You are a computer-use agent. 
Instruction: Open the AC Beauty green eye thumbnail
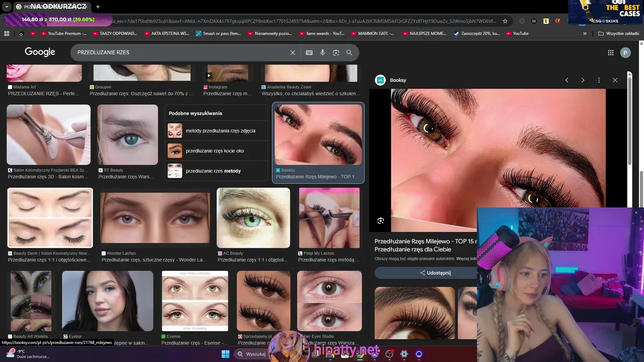point(253,218)
